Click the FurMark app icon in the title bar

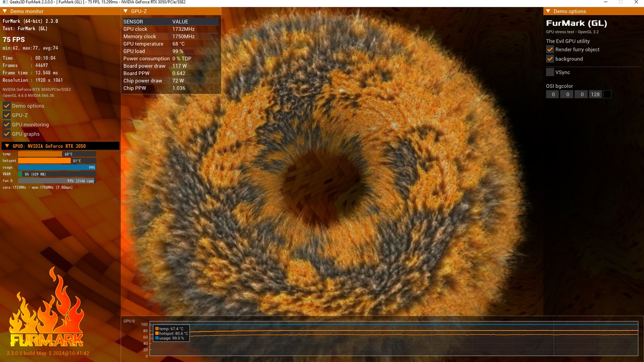[x=5, y=2]
